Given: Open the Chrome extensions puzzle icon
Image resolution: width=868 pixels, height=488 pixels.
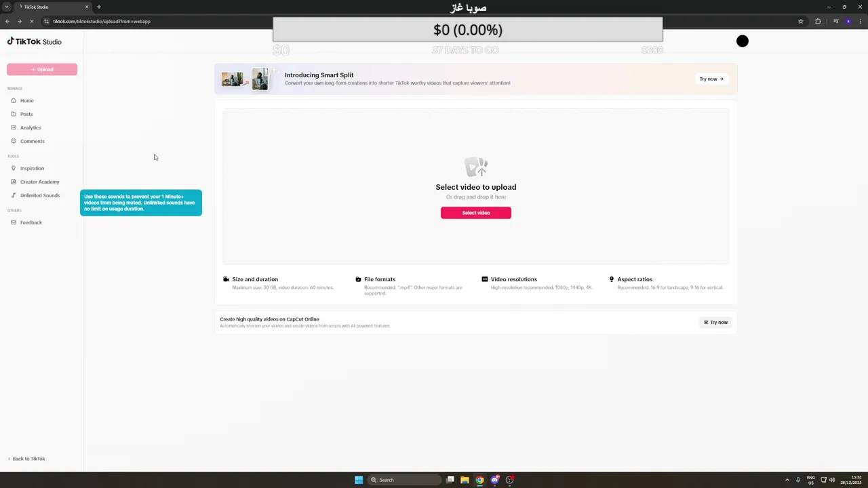Looking at the screenshot, I should (x=818, y=21).
